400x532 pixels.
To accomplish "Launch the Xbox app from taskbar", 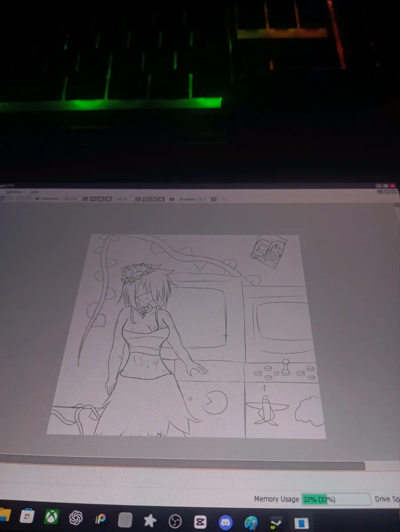I will pos(52,517).
